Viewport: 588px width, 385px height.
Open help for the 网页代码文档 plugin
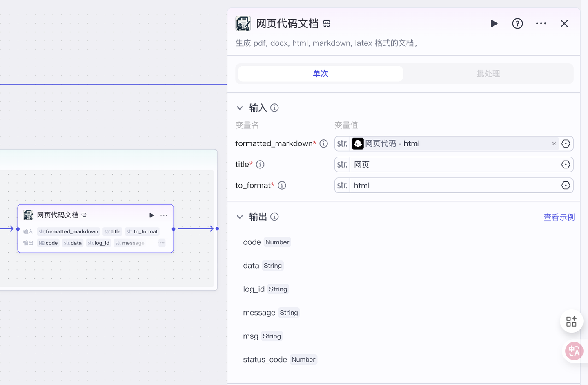point(517,24)
